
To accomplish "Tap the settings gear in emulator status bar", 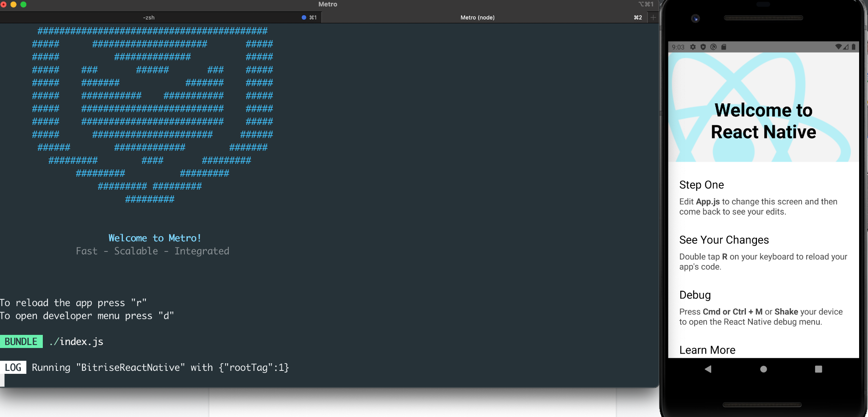I will point(693,47).
